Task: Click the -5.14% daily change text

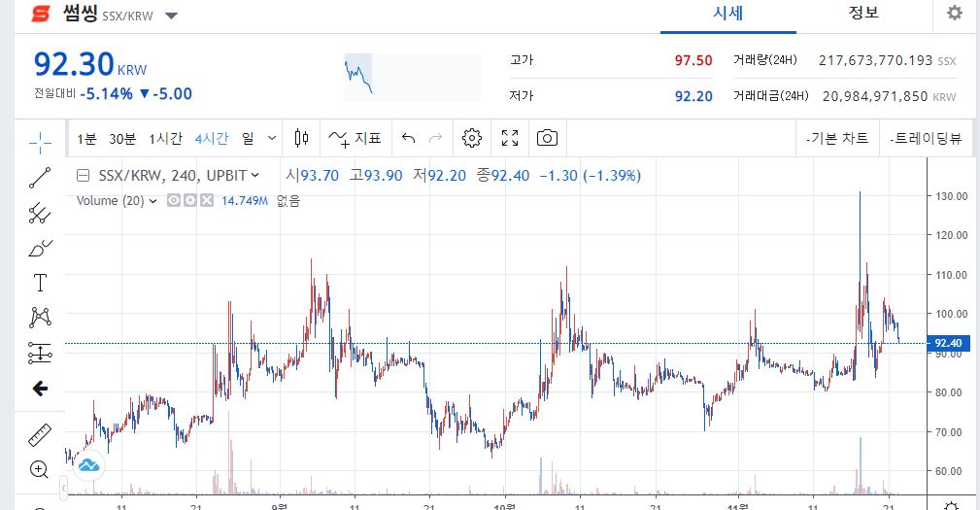Action: [106, 94]
